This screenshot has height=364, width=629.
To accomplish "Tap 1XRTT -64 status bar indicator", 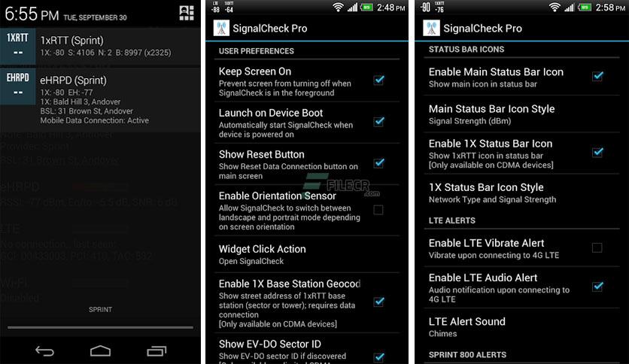I will pos(229,8).
